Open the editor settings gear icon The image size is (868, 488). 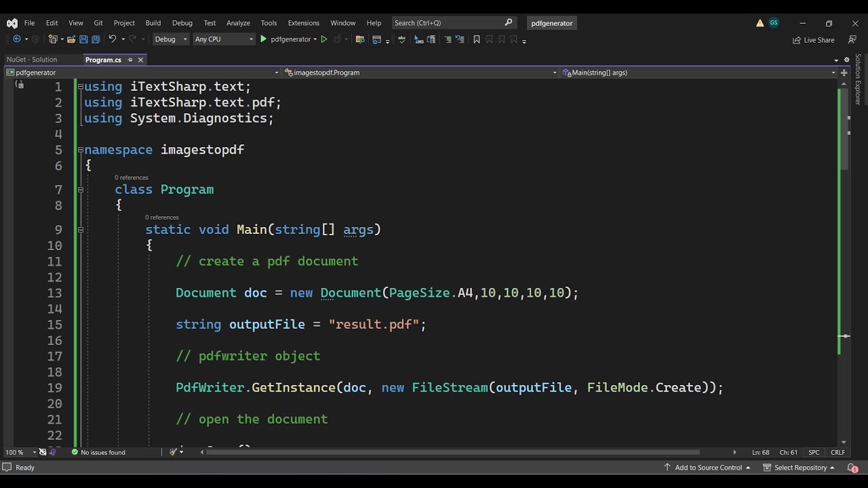846,60
